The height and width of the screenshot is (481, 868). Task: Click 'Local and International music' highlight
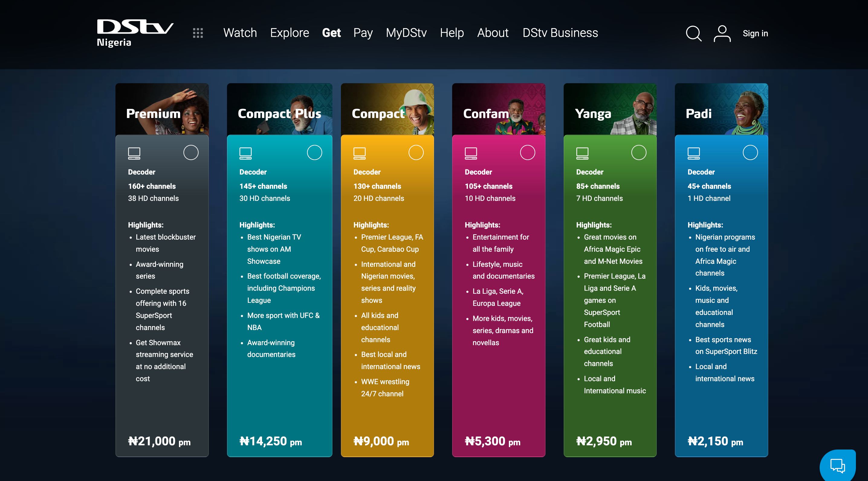(x=615, y=384)
